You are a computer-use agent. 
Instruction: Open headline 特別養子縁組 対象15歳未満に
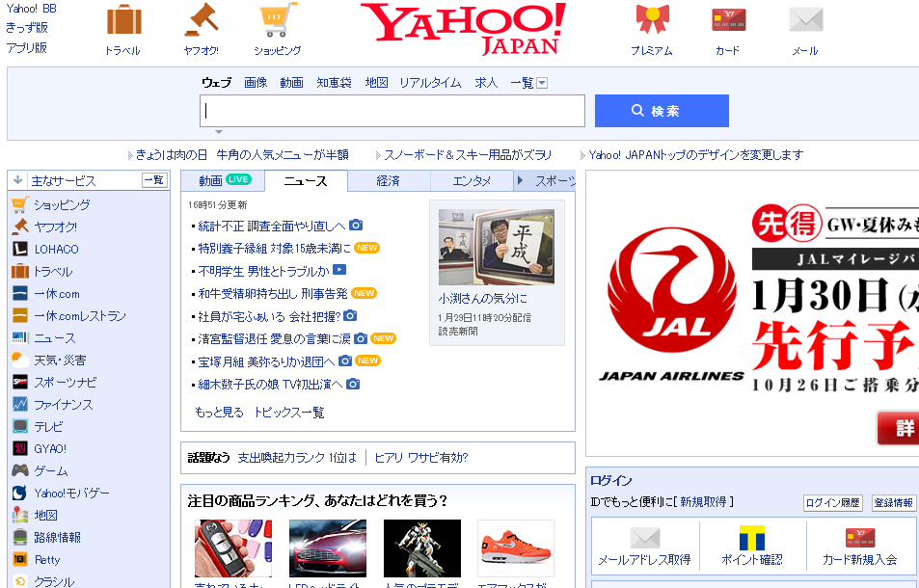[x=274, y=249]
